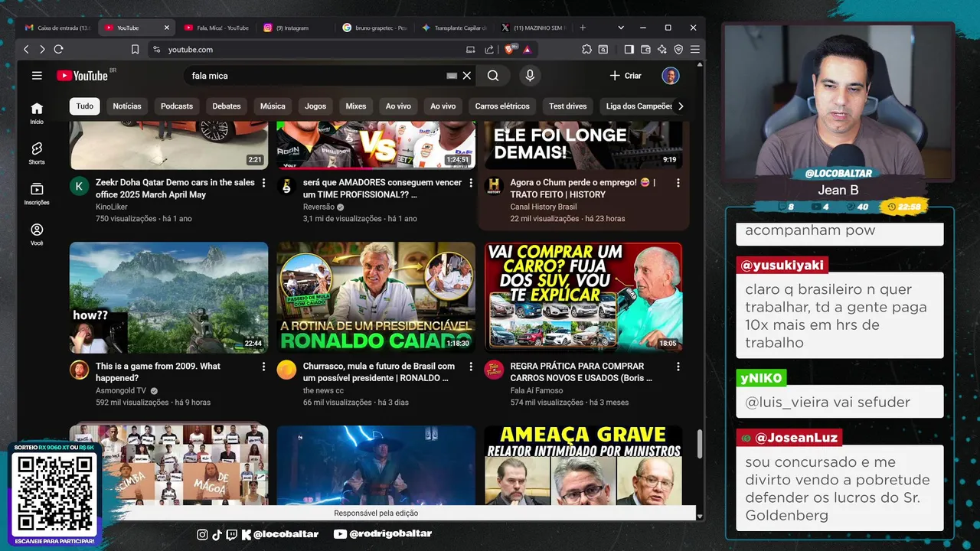The height and width of the screenshot is (551, 980).
Task: Open the Canal History Brasil channel link
Action: 544,207
